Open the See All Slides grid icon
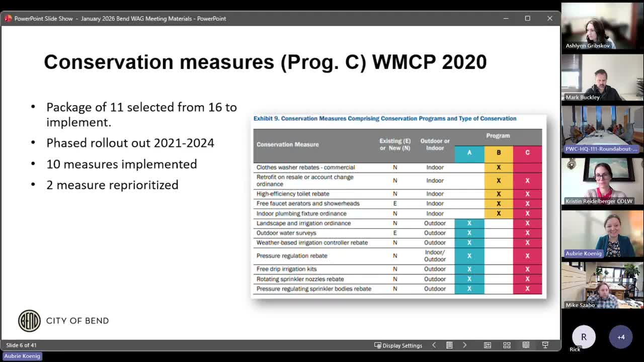Image resolution: width=644 pixels, height=362 pixels. click(x=507, y=345)
